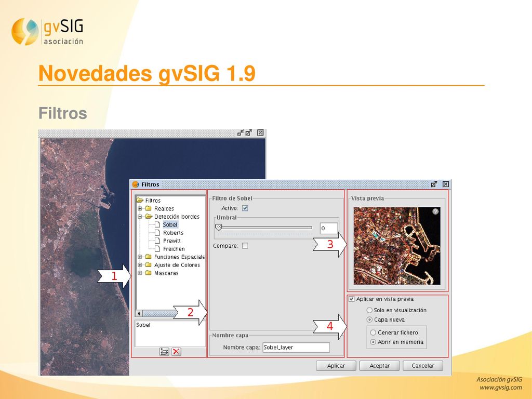Viewport: 532px width, 399px height.
Task: Select the Detección bordes folder label
Action: [177, 217]
